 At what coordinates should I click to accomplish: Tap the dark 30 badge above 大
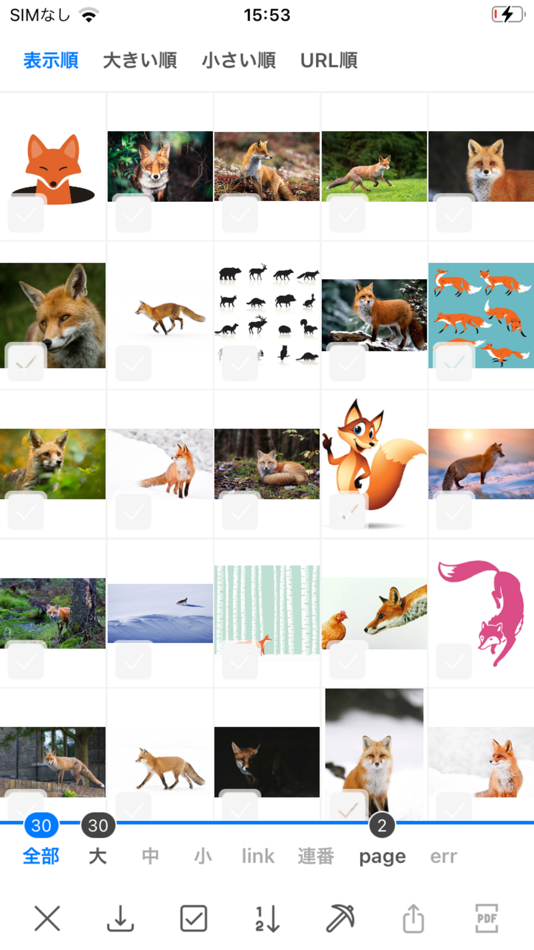98,825
